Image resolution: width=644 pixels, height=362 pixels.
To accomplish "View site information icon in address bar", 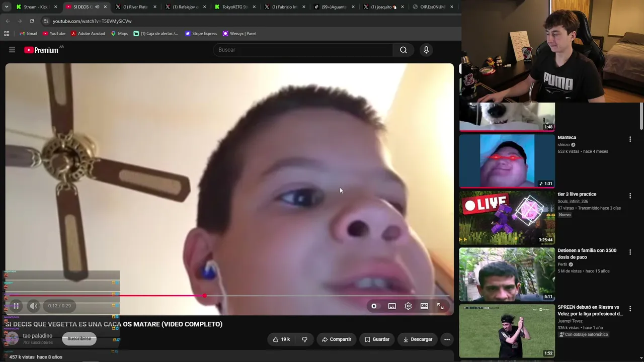I will click(46, 21).
